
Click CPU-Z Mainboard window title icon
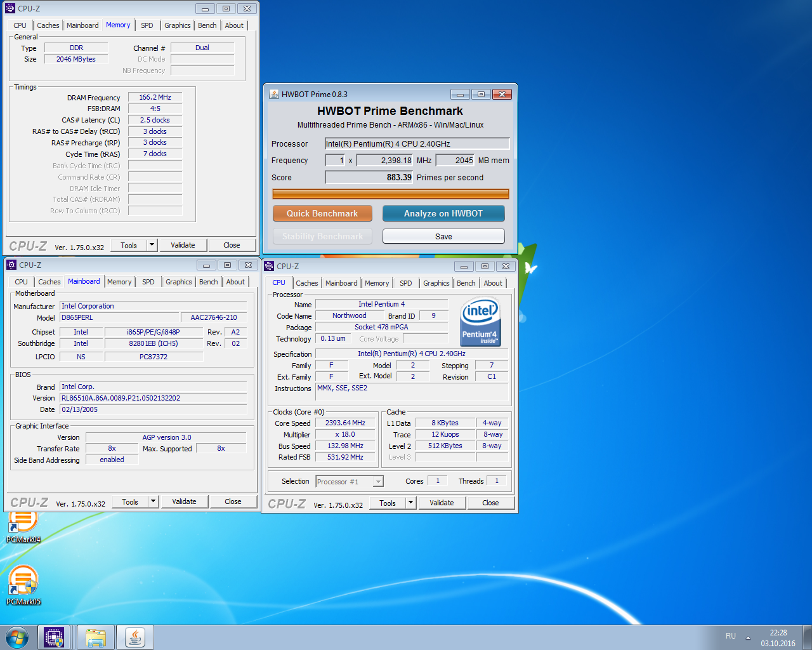coord(11,265)
